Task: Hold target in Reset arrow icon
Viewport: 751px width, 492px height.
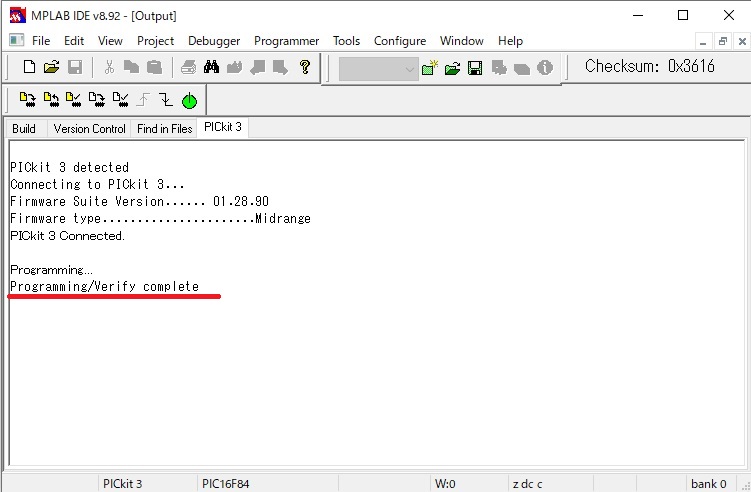Action: [166, 100]
